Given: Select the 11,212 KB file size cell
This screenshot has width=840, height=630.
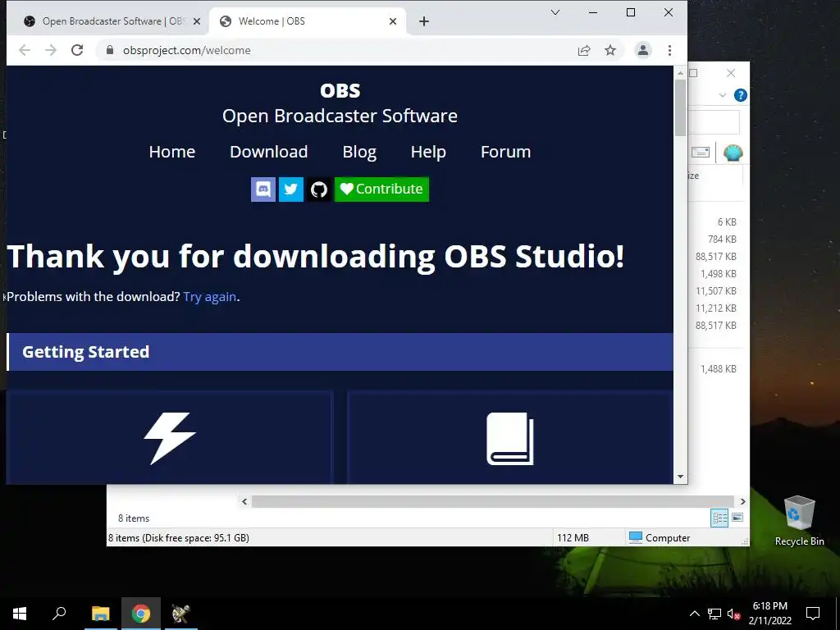Looking at the screenshot, I should [x=715, y=308].
